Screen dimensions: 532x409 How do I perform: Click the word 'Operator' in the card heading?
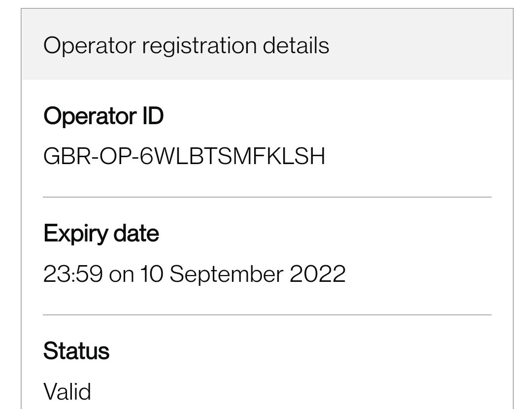click(90, 46)
